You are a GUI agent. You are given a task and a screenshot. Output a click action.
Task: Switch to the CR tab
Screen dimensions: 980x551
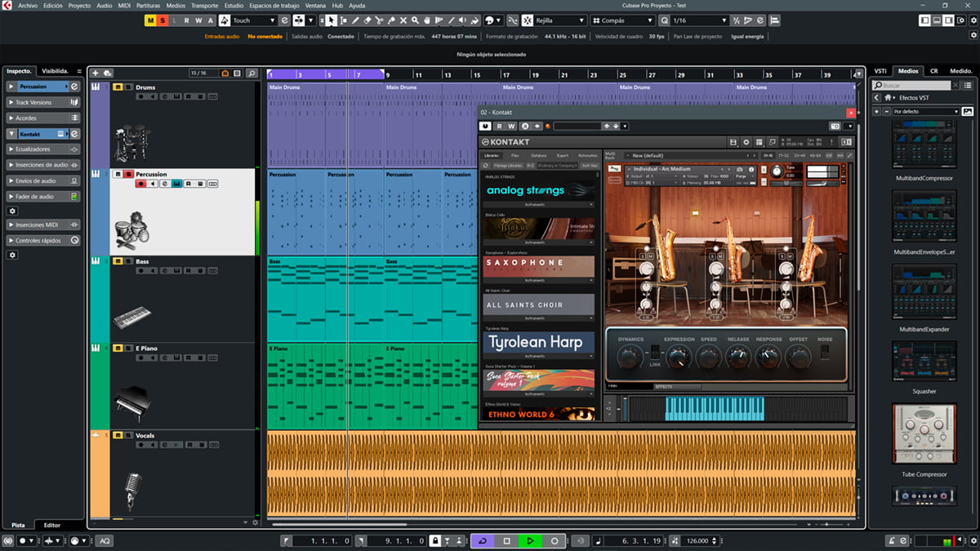click(934, 71)
